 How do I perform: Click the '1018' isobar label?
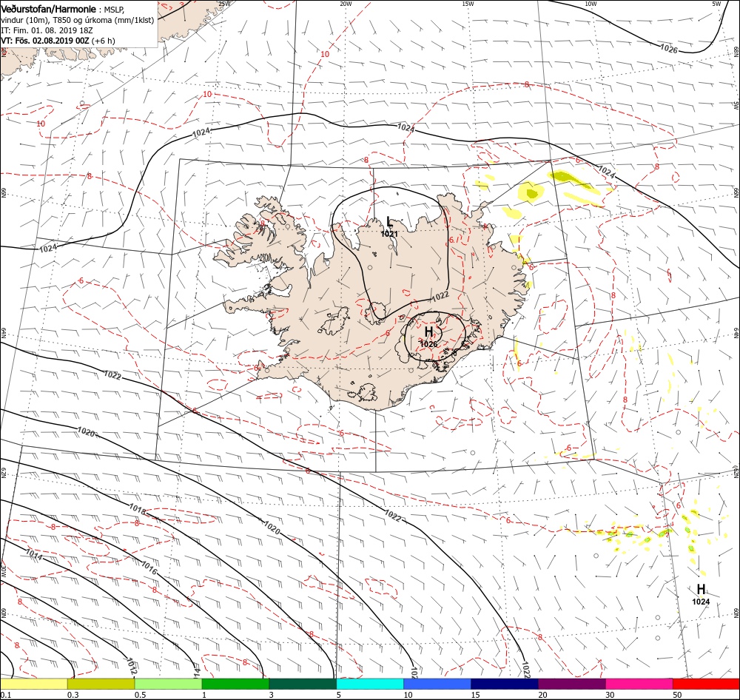coord(138,509)
